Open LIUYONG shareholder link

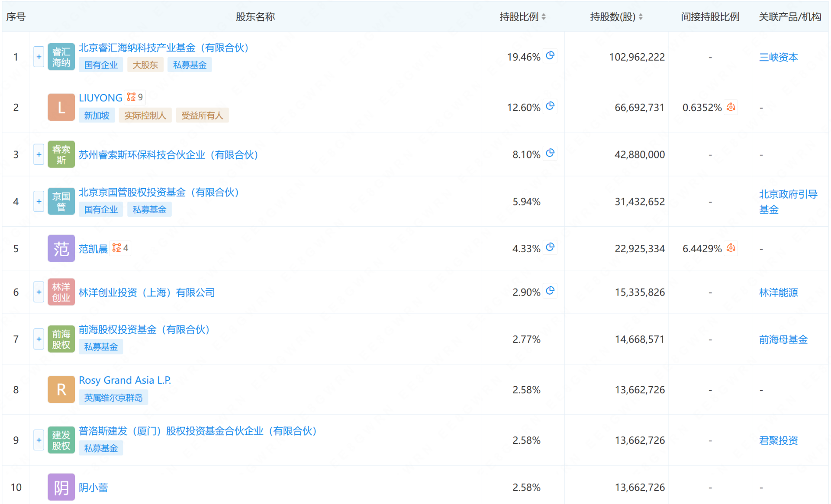coord(100,98)
